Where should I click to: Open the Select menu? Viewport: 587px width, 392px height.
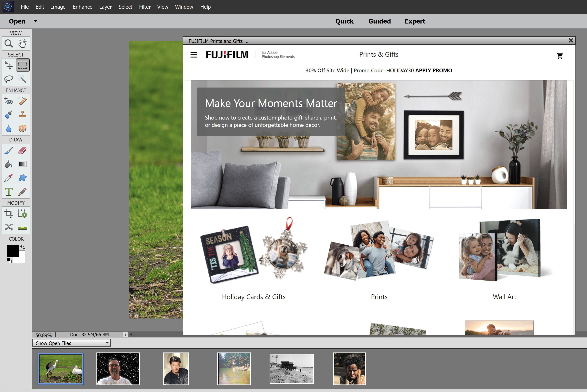(125, 7)
